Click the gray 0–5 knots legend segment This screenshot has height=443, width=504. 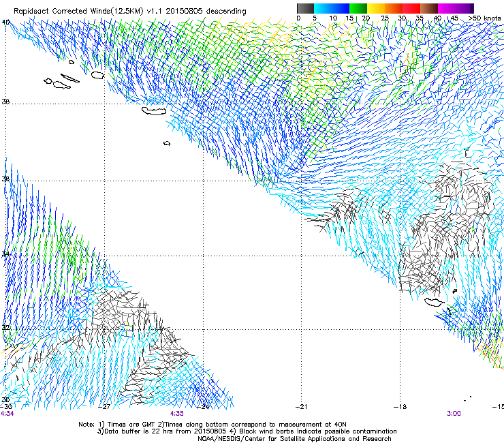tap(305, 8)
